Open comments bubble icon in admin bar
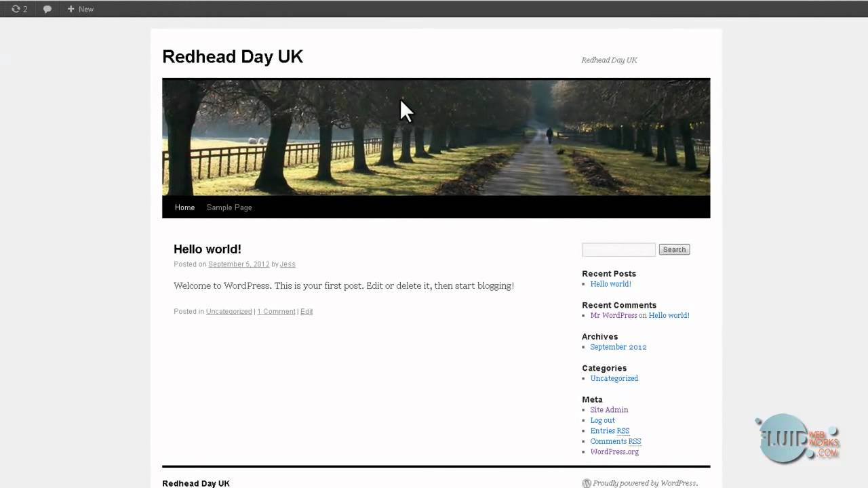Screen dimensions: 868x488 pyautogui.click(x=47, y=9)
